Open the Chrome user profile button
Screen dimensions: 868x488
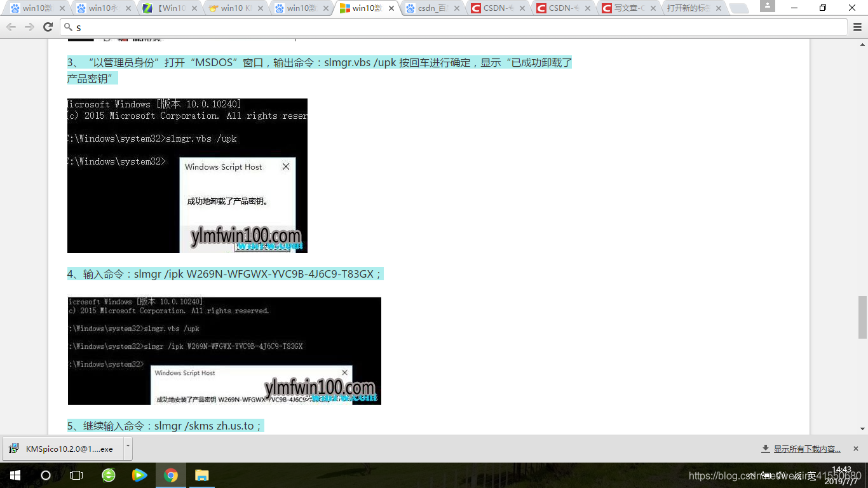point(768,6)
